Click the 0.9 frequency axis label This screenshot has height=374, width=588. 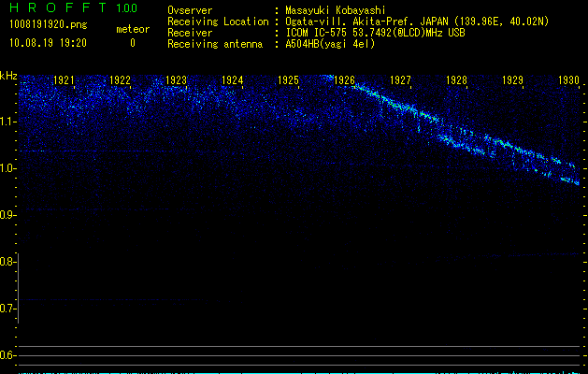tap(7, 215)
